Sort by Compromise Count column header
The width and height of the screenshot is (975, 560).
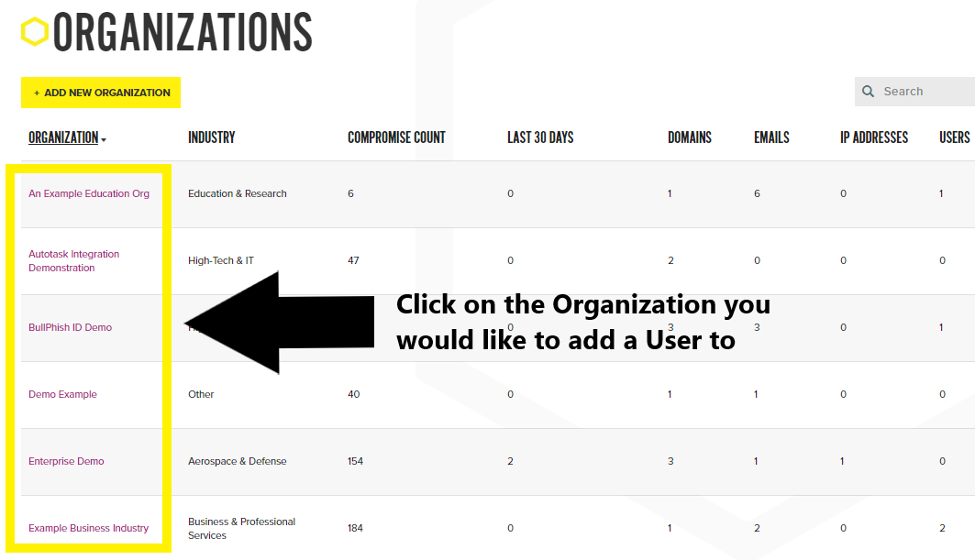tap(397, 137)
